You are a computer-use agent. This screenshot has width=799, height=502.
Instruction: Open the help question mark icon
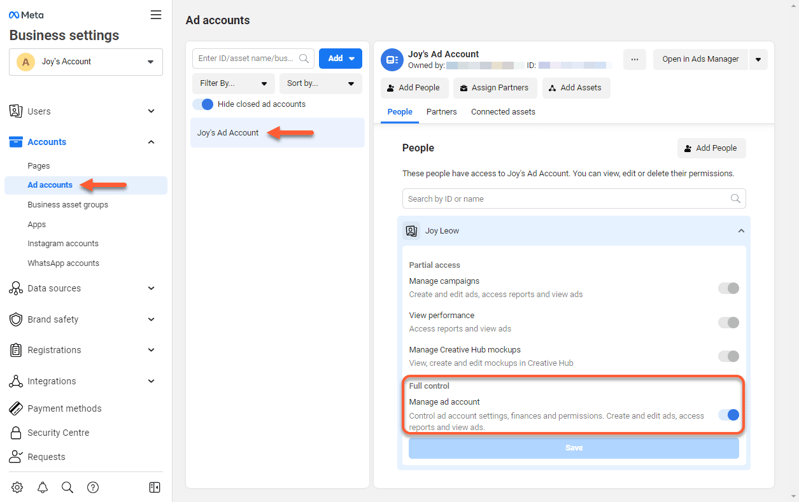[x=93, y=488]
